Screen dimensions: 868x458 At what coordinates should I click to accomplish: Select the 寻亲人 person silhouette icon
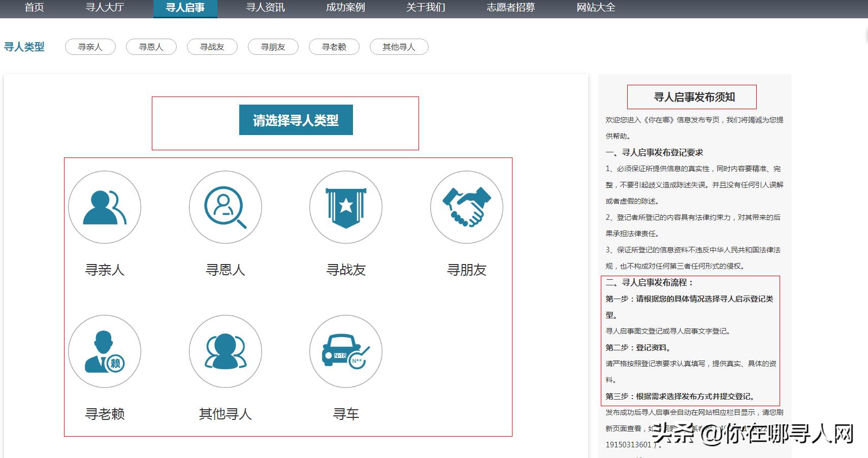coord(104,207)
